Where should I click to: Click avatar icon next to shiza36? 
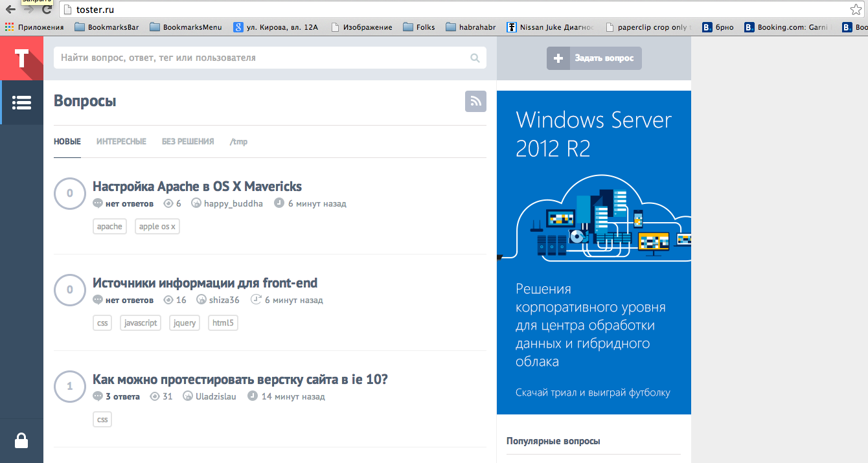point(201,300)
